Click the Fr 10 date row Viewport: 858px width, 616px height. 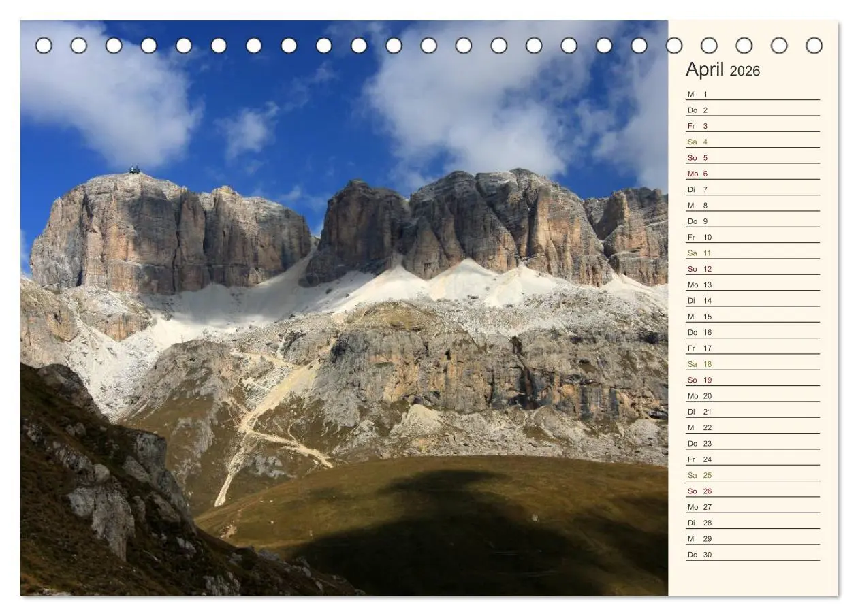click(752, 237)
